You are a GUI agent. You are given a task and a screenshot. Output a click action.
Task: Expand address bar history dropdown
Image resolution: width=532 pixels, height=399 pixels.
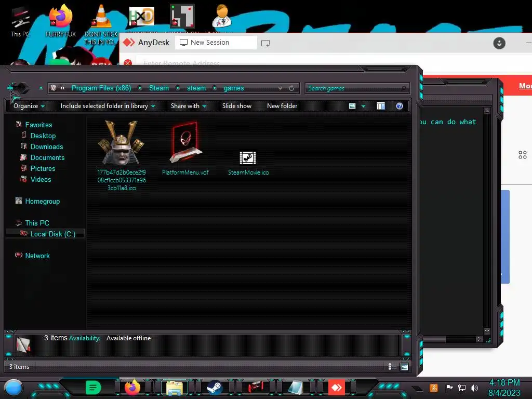(280, 88)
